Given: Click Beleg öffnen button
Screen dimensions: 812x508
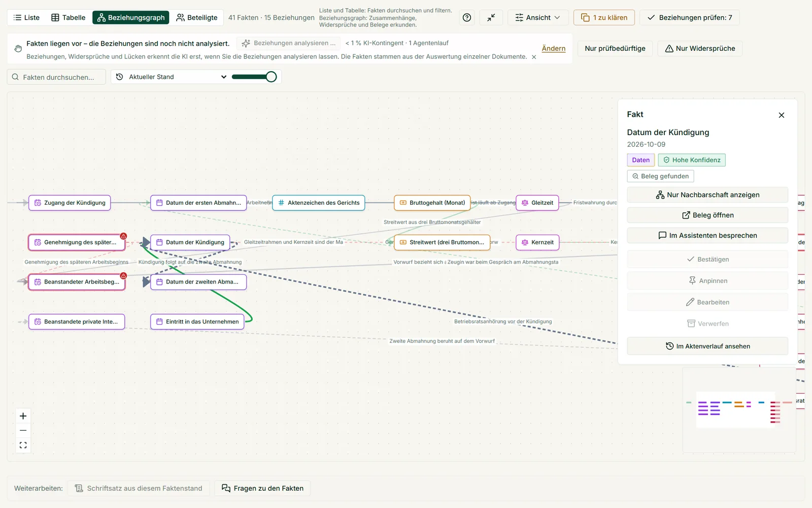Looking at the screenshot, I should click(x=707, y=215).
